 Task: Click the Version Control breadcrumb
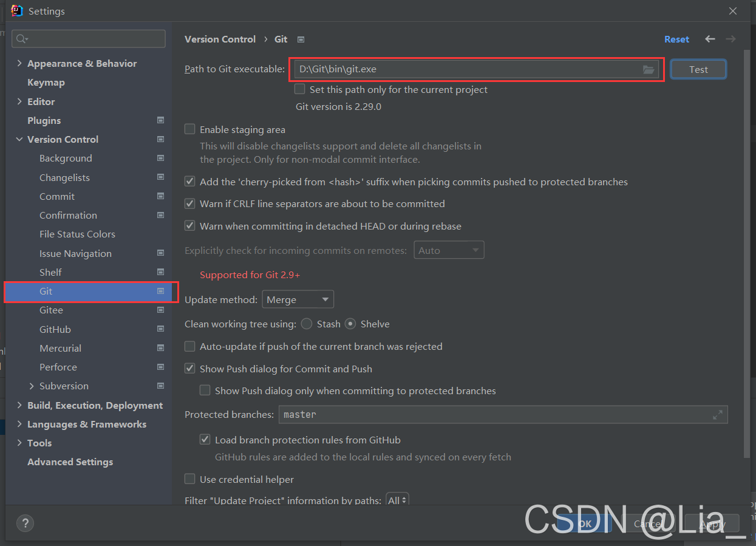[220, 39]
